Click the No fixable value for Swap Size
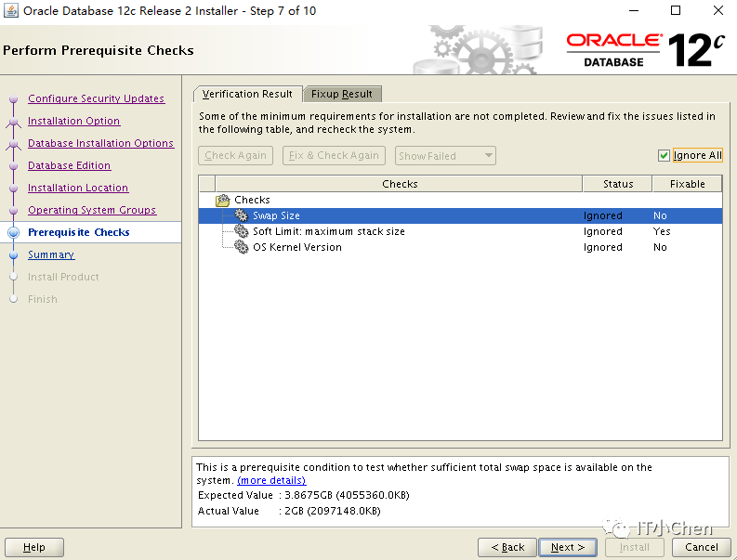Viewport: 737px width, 560px height. [660, 215]
